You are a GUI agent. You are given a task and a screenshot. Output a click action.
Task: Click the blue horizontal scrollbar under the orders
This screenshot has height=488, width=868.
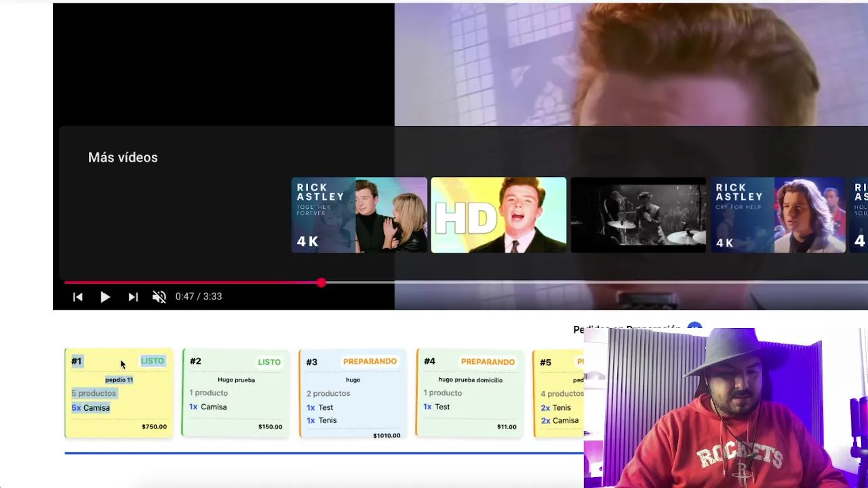click(324, 453)
